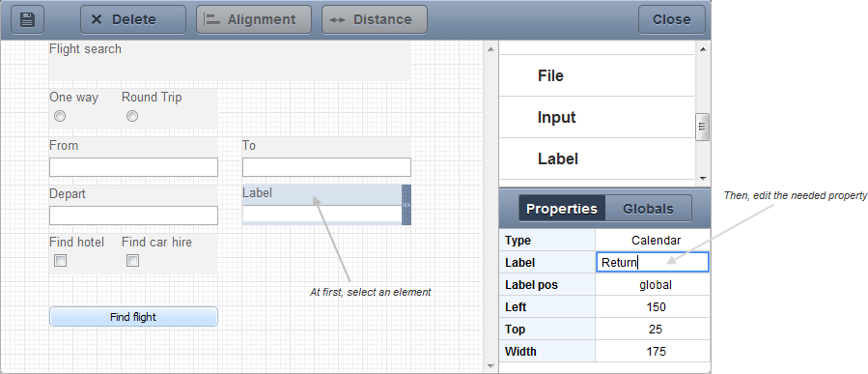The image size is (868, 374).
Task: Select the Round Trip radio button
Action: tap(131, 116)
